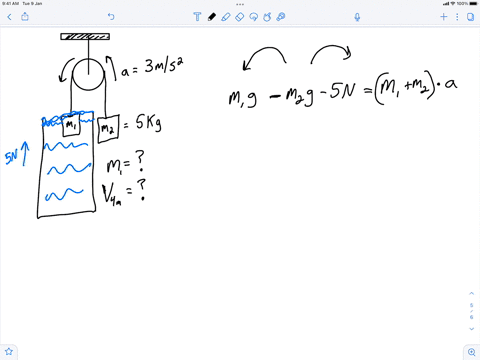The width and height of the screenshot is (480, 360).
Task: Open the three-dot more options menu
Action: click(x=457, y=17)
